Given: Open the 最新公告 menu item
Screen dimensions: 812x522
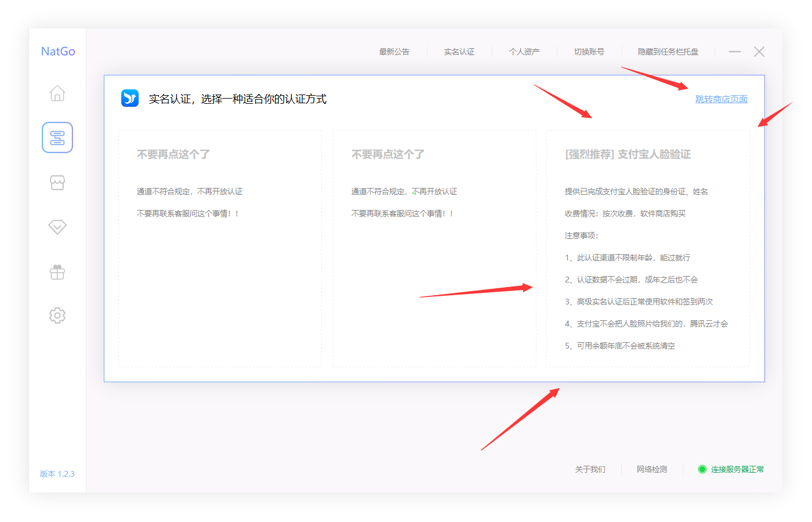Looking at the screenshot, I should (394, 52).
